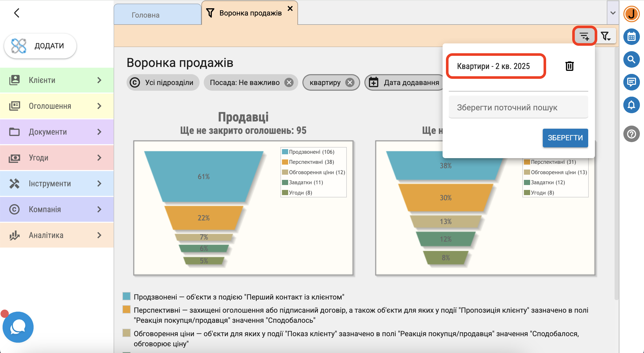Click the ЗБЕРЕГТИ button

[x=565, y=138]
